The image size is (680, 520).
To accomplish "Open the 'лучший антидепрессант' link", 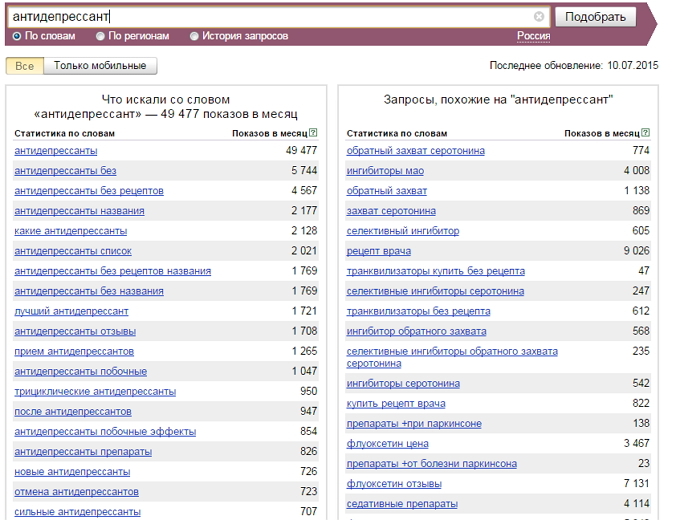I will pyautogui.click(x=72, y=311).
